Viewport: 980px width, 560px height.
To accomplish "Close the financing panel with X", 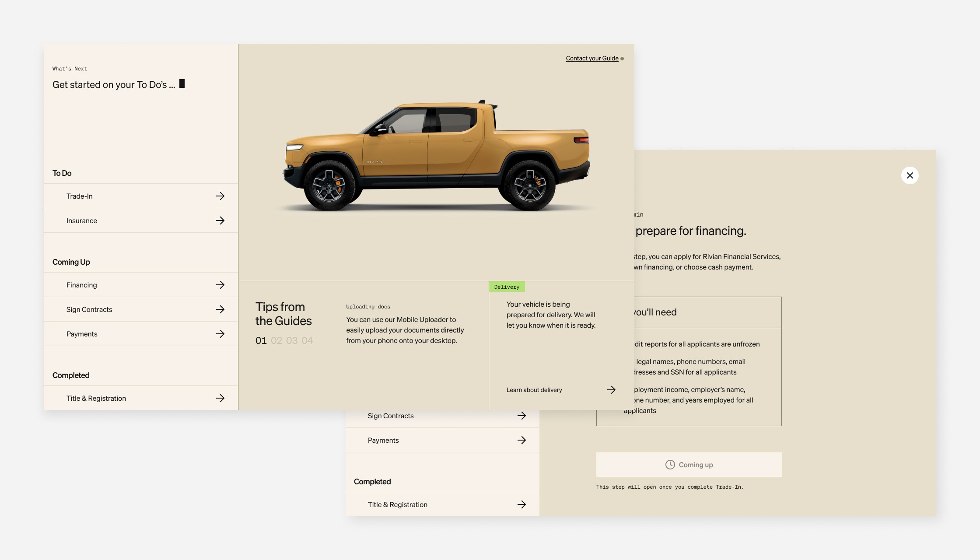I will 910,175.
